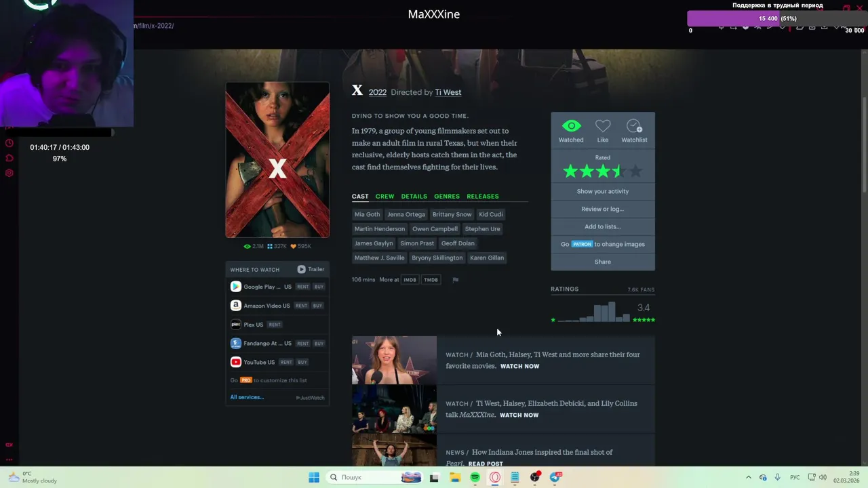Image resolution: width=868 pixels, height=488 pixels.
Task: Open the IMDB link
Action: point(410,280)
